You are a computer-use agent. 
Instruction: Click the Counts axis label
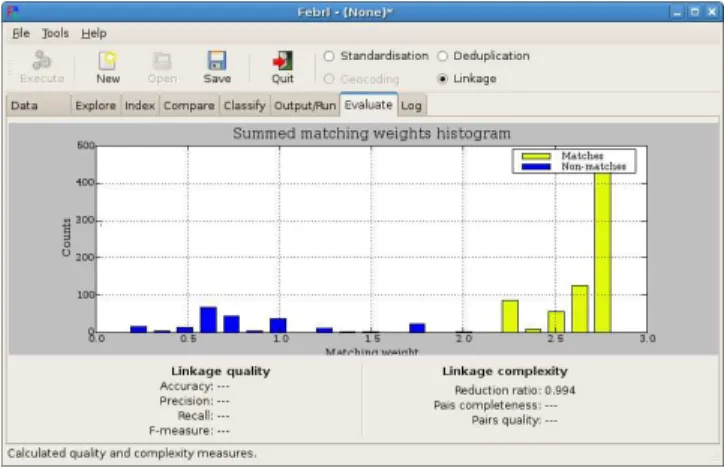click(x=66, y=237)
